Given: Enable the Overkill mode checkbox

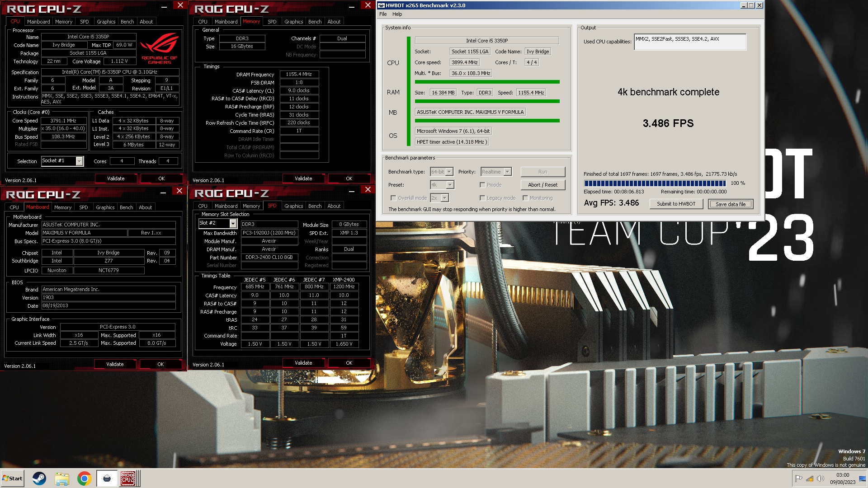Looking at the screenshot, I should (x=393, y=198).
